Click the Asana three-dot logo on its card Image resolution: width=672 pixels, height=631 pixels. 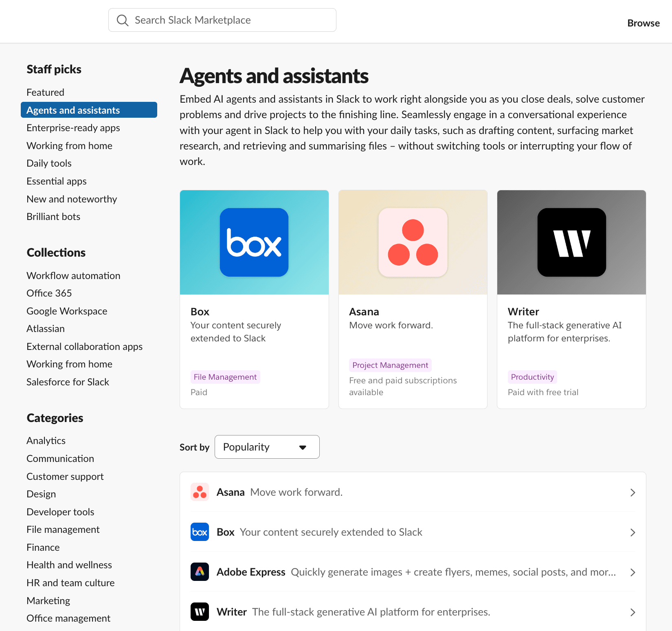point(412,242)
